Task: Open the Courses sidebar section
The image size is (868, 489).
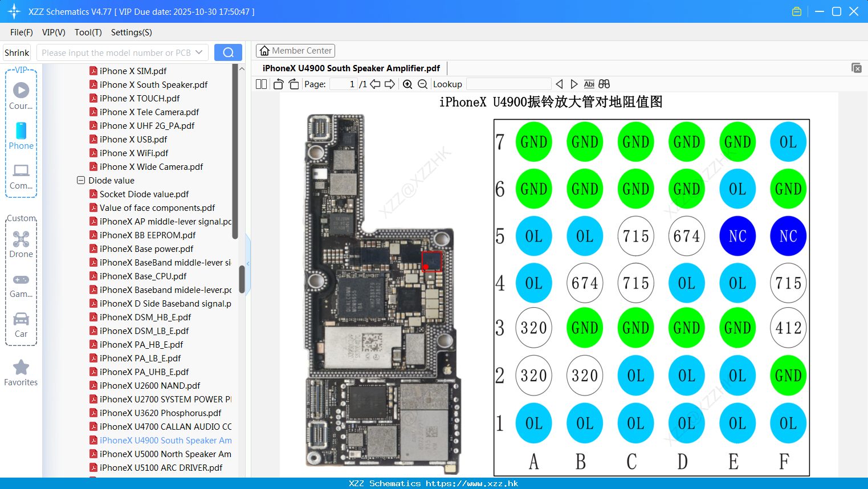Action: click(21, 96)
